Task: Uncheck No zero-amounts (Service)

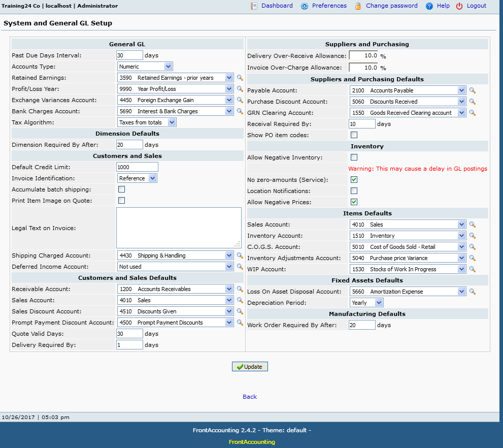Action: 354,180
